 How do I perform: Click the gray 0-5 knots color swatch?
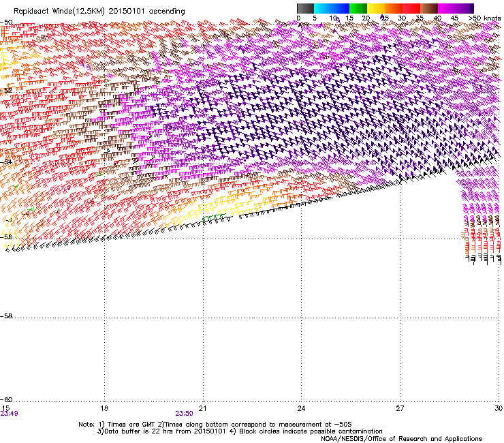coord(305,8)
